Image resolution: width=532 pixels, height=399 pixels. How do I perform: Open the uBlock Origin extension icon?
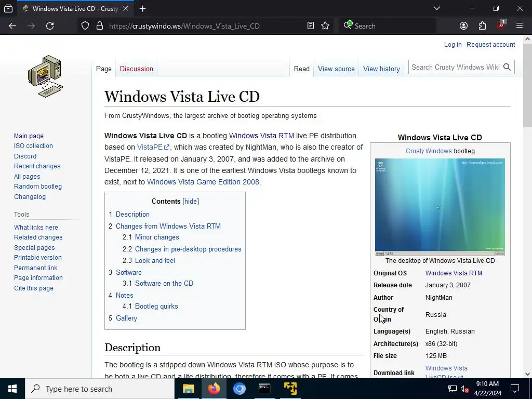tap(501, 25)
